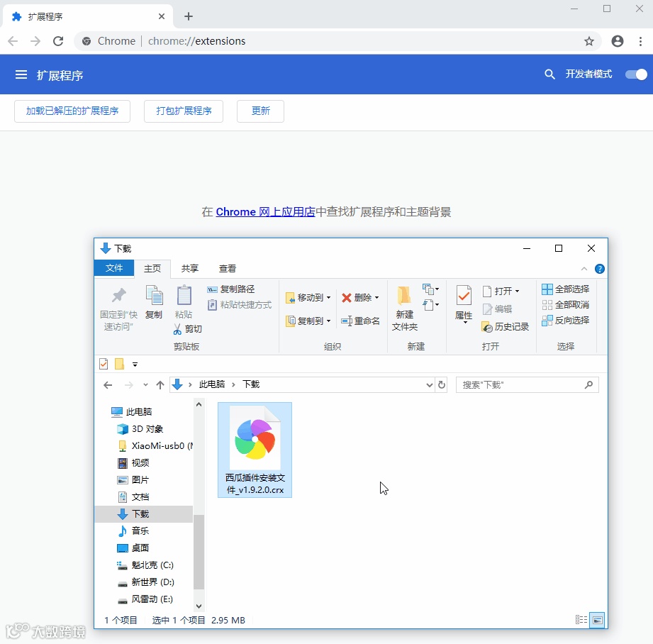Click This PC in address breadcrumb

[211, 384]
